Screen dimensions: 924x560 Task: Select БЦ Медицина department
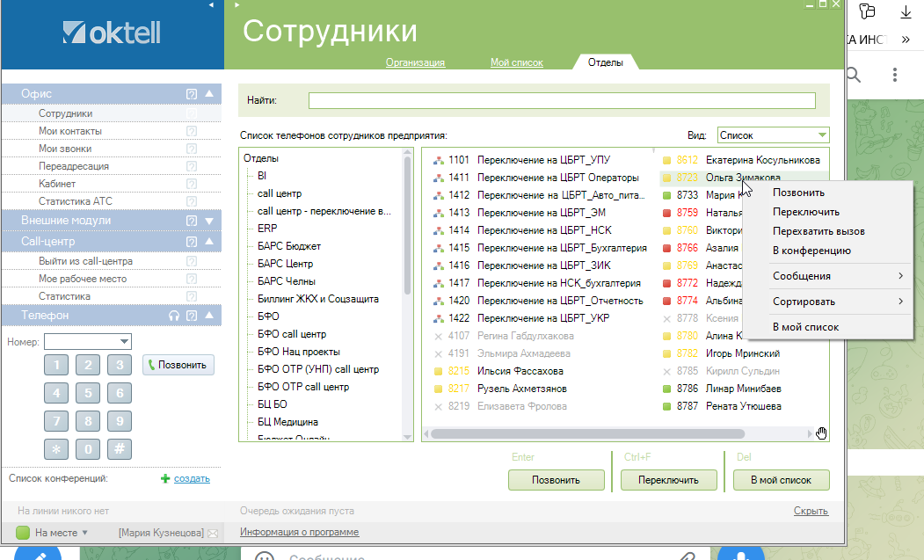point(287,421)
